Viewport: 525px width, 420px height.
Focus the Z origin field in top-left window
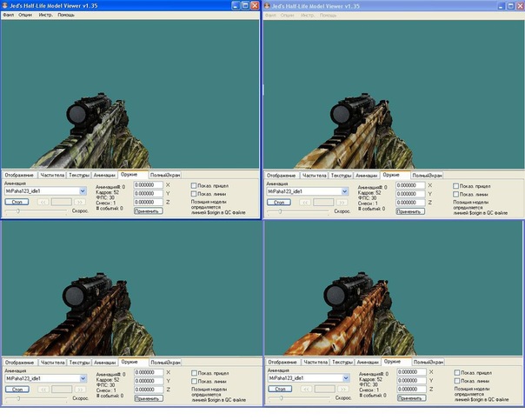pos(149,203)
